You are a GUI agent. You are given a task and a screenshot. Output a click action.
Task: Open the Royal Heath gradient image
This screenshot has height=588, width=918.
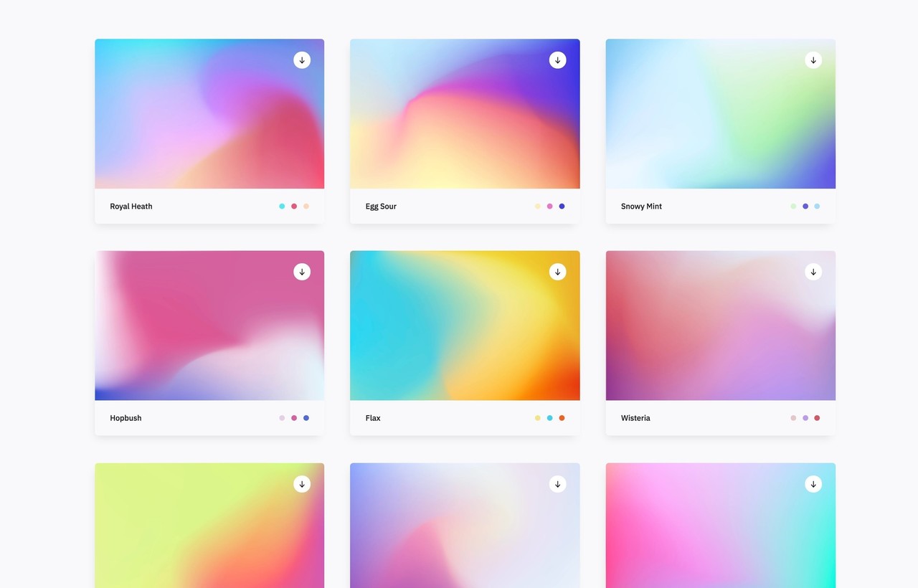click(x=209, y=114)
